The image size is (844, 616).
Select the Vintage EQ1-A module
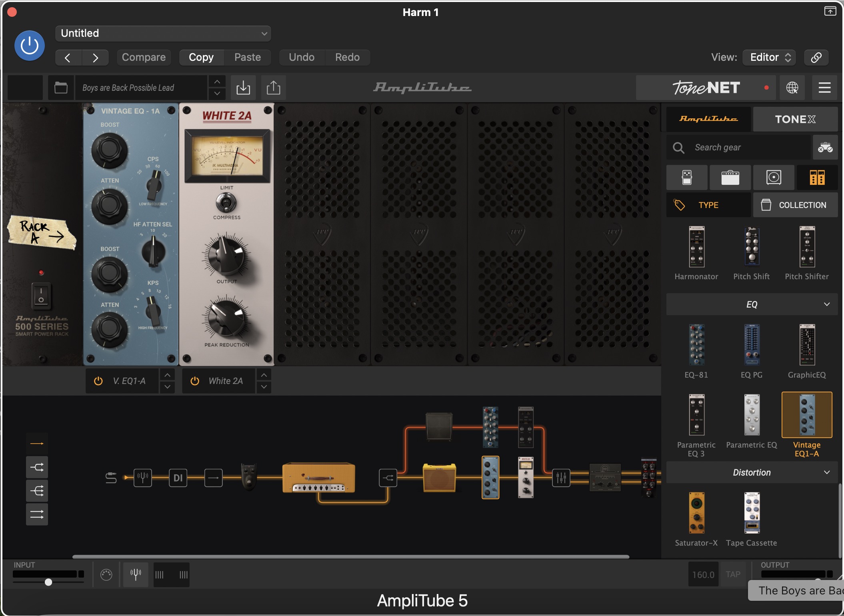click(x=807, y=425)
